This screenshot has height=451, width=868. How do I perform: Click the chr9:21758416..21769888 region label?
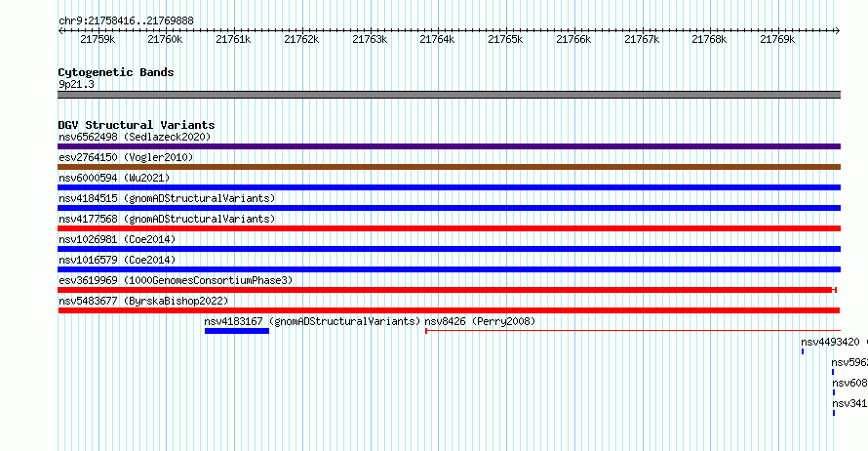[126, 21]
